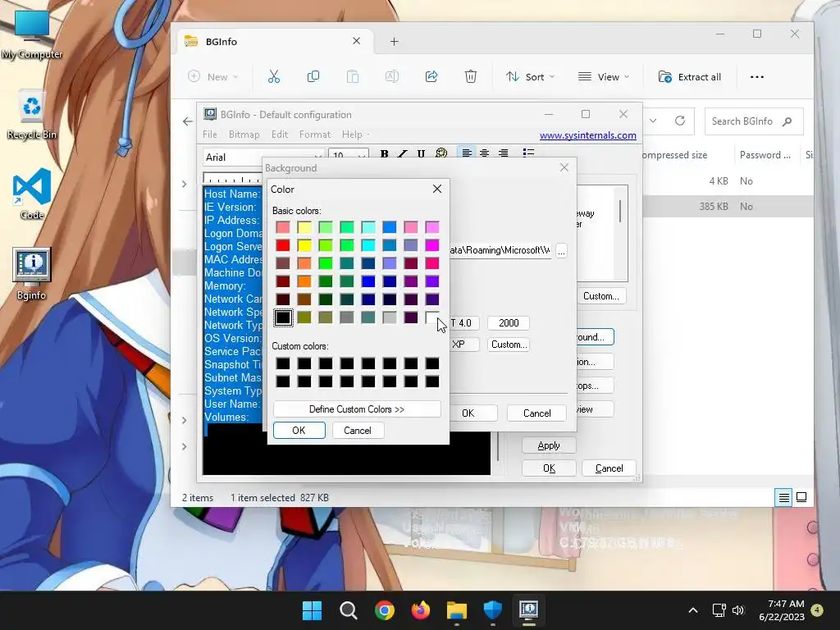Click Cancel in the Color dialog

[358, 430]
